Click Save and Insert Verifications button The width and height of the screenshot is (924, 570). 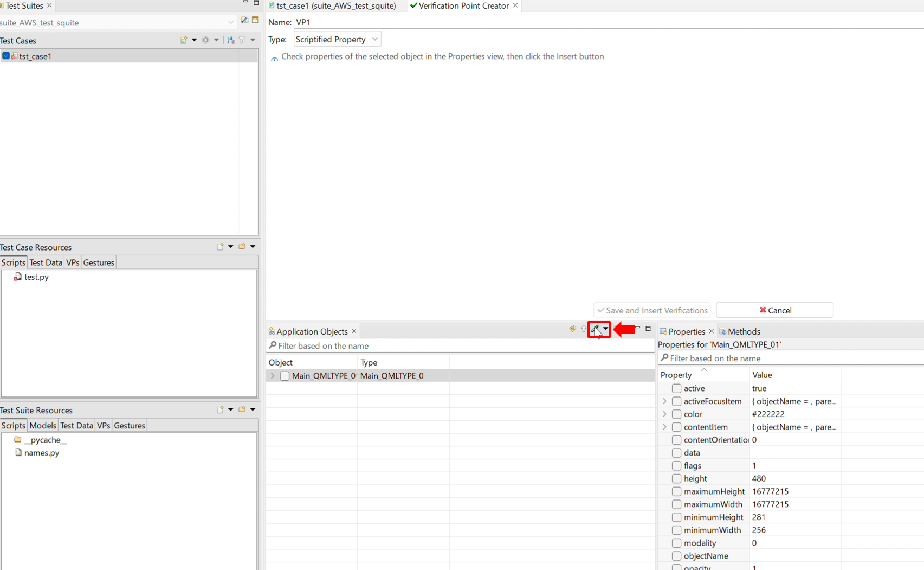click(x=652, y=310)
